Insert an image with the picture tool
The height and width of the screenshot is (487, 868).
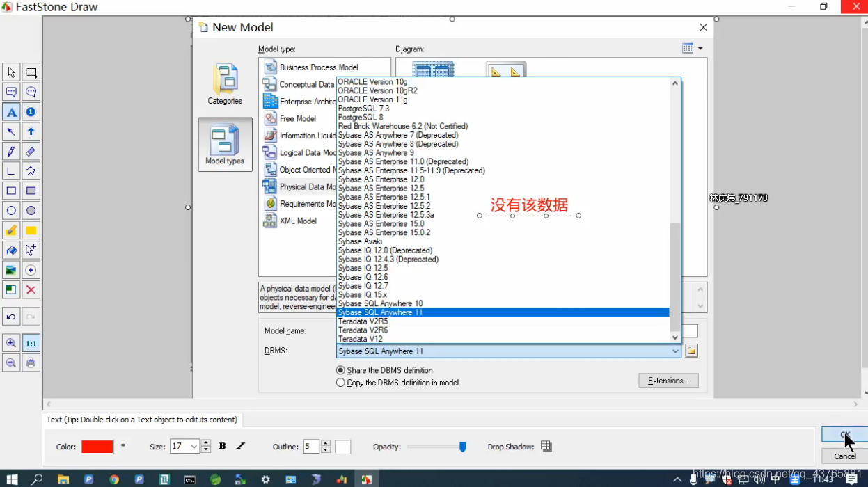(11, 270)
